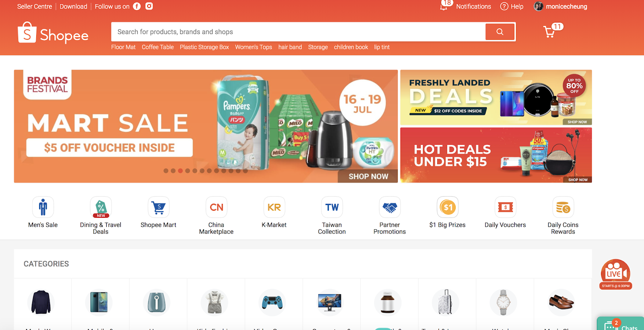This screenshot has height=330, width=644.
Task: Open Shopee's Facebook page icon
Action: [137, 6]
